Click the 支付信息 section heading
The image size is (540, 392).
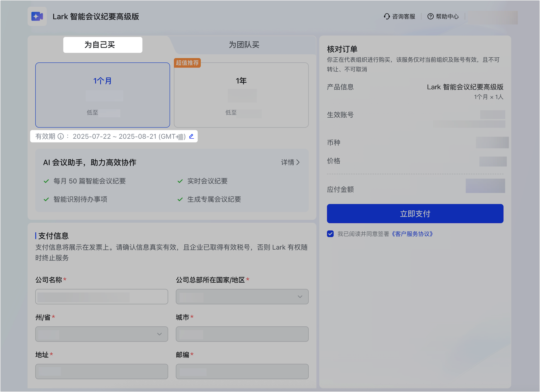(x=53, y=236)
